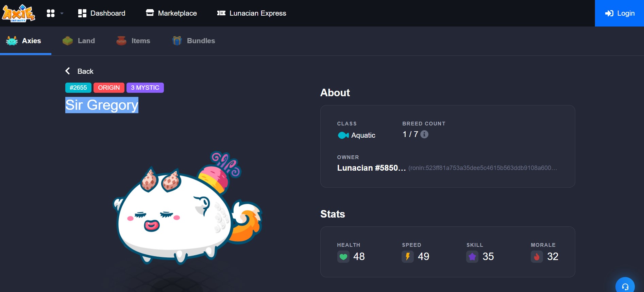Click the Login button
The image size is (644, 292).
619,13
